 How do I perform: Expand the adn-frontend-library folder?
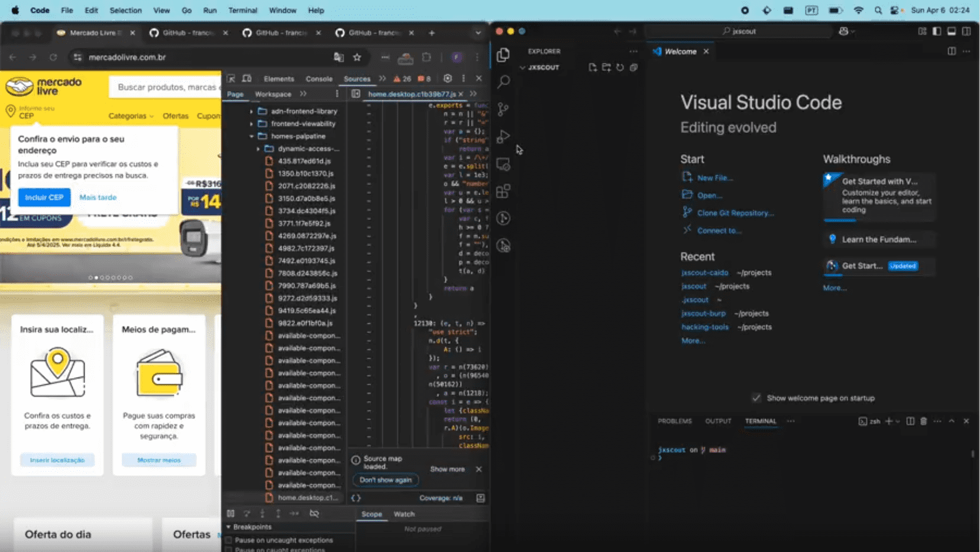click(252, 111)
